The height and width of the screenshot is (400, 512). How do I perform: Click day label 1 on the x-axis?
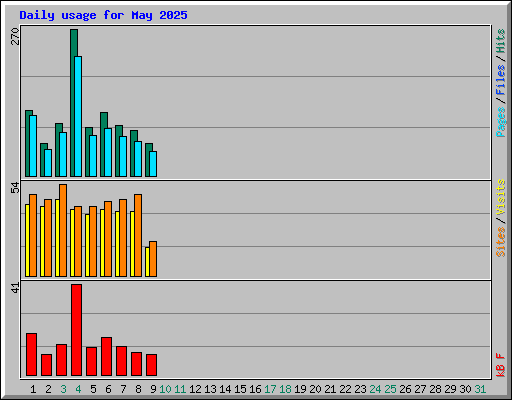tap(33, 389)
